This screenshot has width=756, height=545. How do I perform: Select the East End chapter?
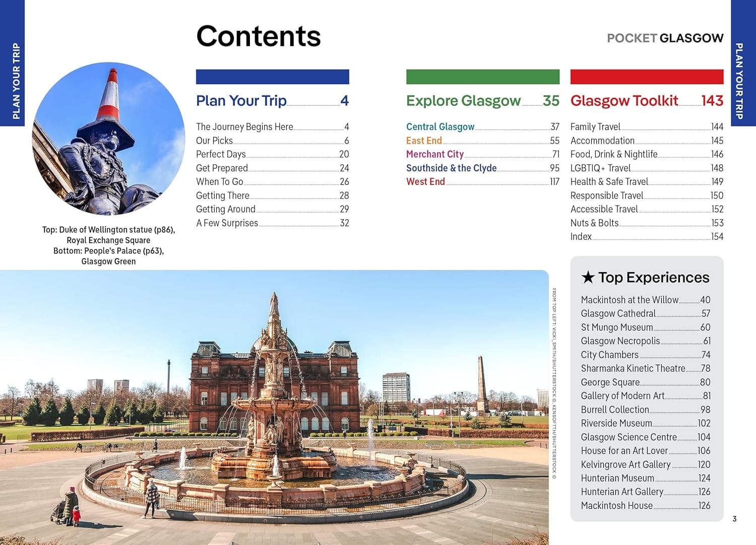click(423, 141)
